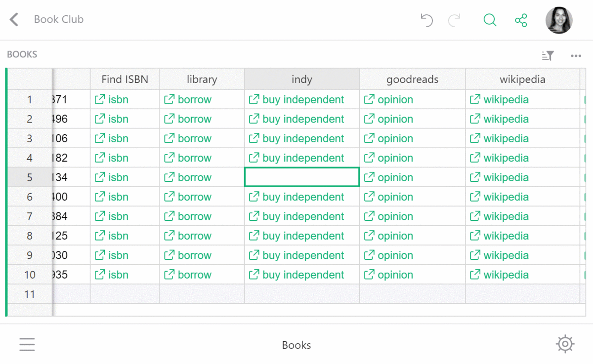Select the indy column header
This screenshot has height=364, width=593.
(301, 79)
